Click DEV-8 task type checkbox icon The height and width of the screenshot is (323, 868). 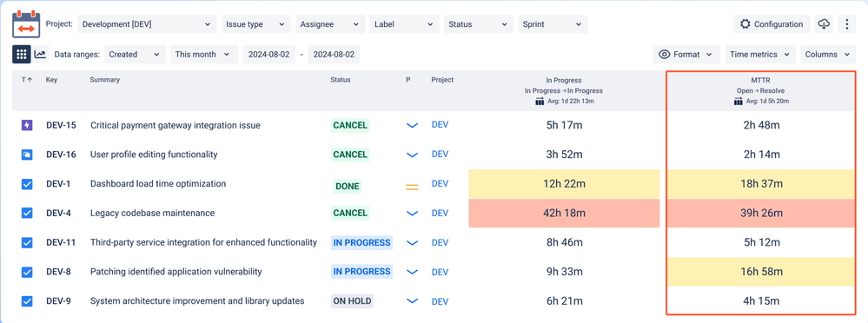click(27, 272)
